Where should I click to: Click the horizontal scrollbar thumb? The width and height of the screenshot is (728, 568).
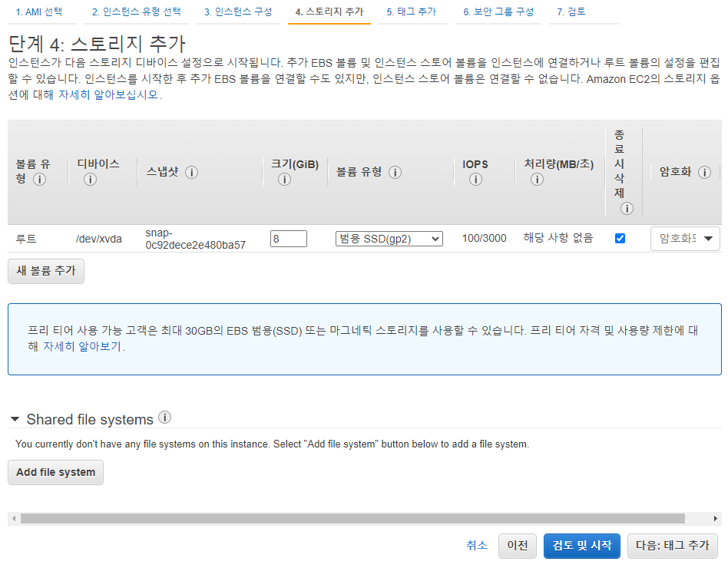[352, 518]
